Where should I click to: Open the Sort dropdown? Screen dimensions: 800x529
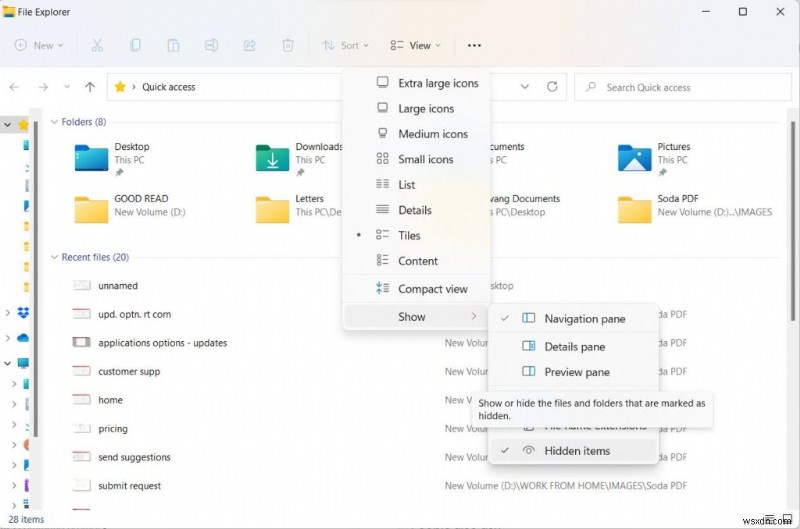pyautogui.click(x=345, y=45)
